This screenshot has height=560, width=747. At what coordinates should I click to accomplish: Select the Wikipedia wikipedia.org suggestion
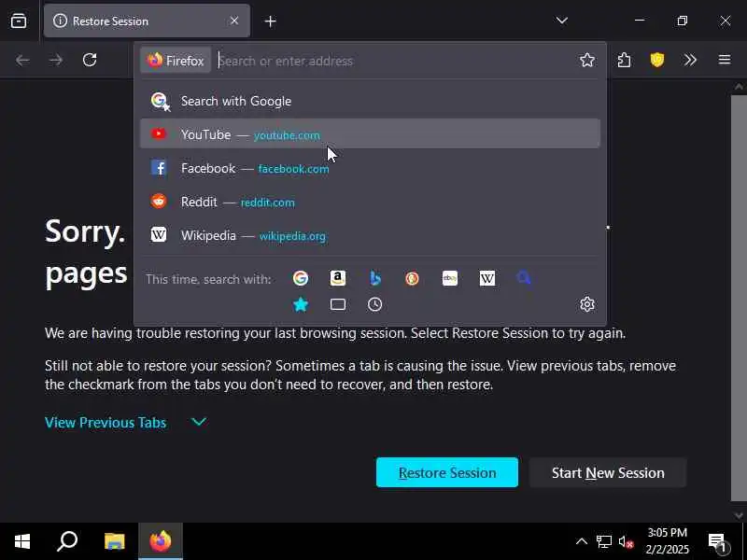[x=370, y=235]
